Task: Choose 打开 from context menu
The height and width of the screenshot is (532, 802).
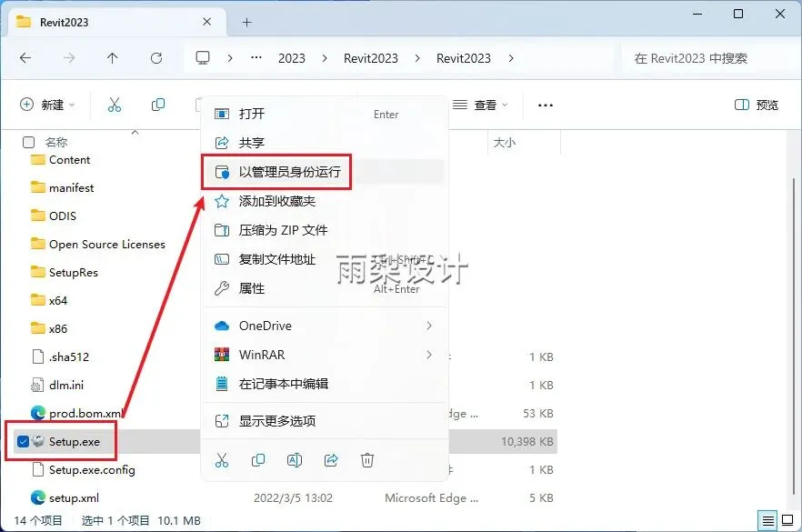Action: (324, 114)
